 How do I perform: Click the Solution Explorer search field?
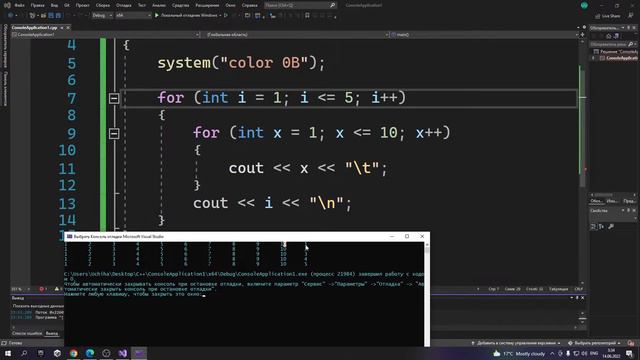point(613,44)
